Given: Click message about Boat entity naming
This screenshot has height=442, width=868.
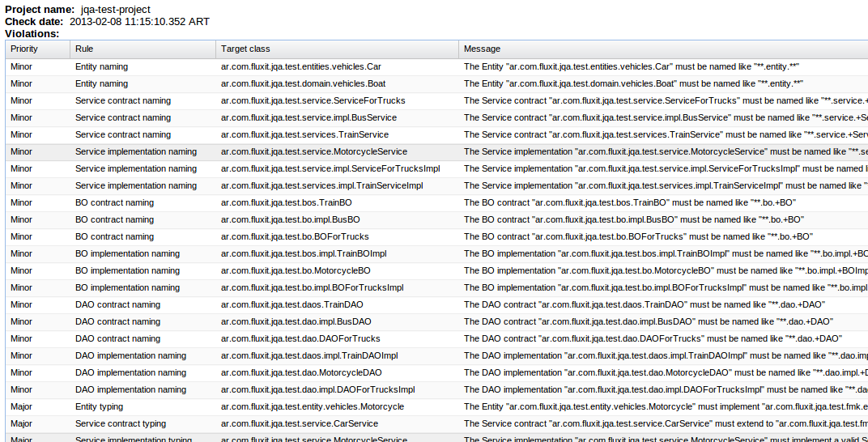Looking at the screenshot, I should [x=634, y=83].
